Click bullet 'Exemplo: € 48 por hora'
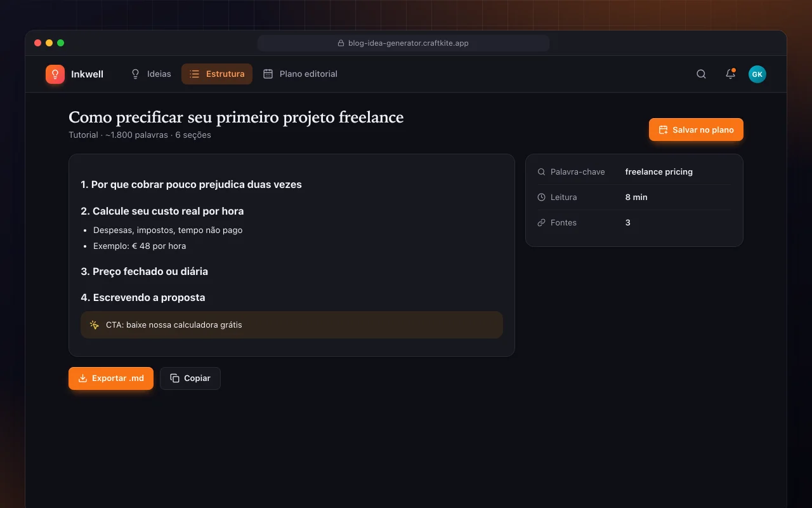The width and height of the screenshot is (812, 508). [140, 246]
